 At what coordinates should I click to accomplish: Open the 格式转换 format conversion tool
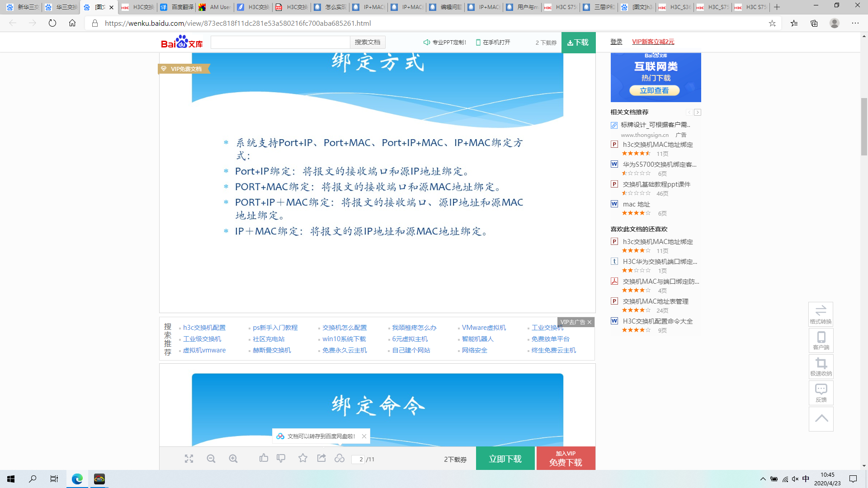(821, 314)
